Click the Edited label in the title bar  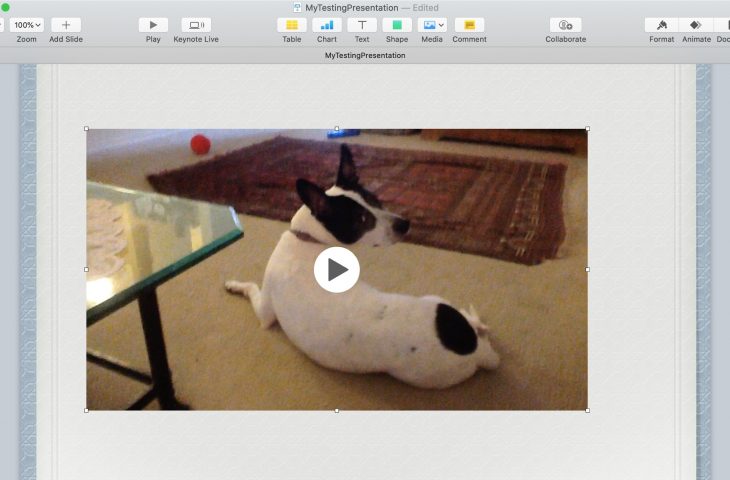tap(425, 8)
